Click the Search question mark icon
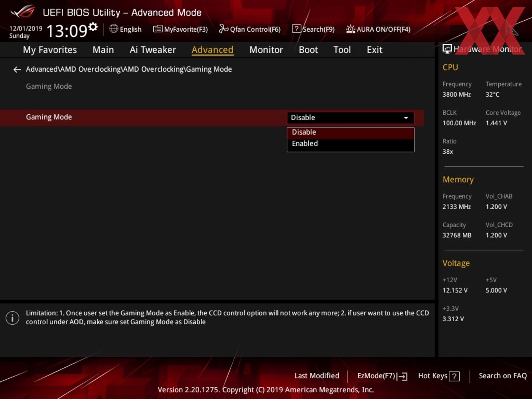 tap(297, 29)
